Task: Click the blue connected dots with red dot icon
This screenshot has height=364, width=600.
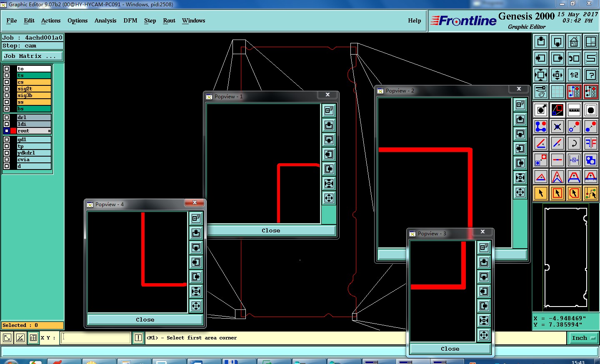Action: click(x=541, y=127)
